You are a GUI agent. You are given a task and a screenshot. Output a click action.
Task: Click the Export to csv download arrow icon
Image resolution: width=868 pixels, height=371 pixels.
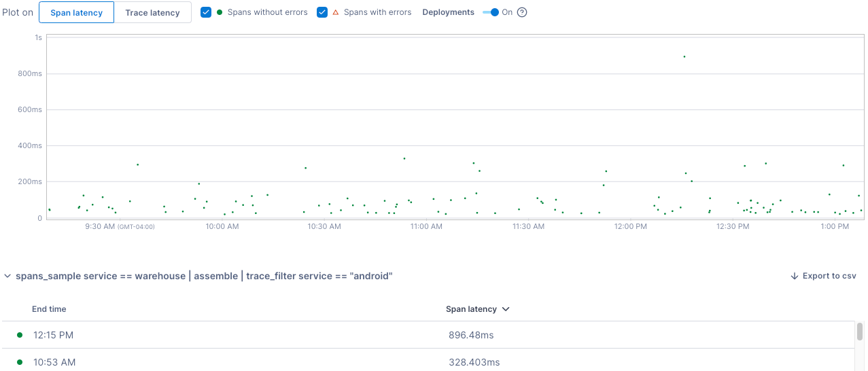(x=794, y=276)
